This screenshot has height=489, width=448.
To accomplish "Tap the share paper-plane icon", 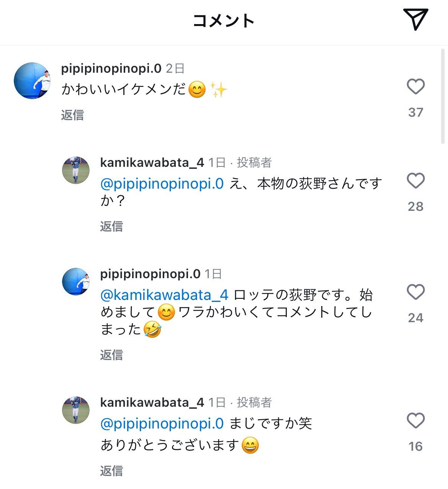I will click(415, 19).
